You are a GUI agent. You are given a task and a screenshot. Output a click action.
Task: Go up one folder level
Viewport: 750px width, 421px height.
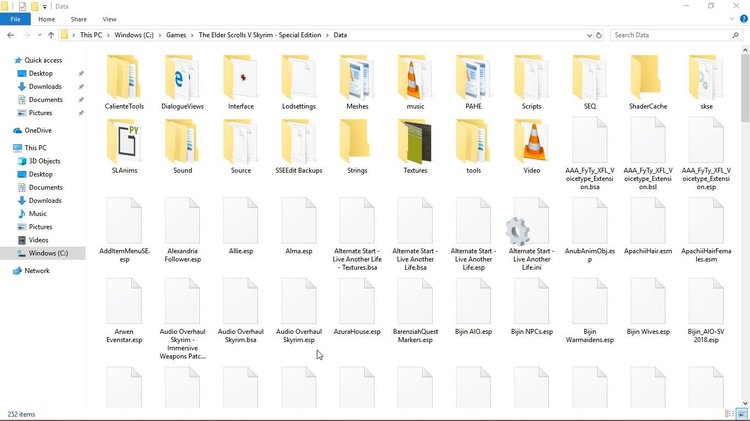click(x=51, y=35)
